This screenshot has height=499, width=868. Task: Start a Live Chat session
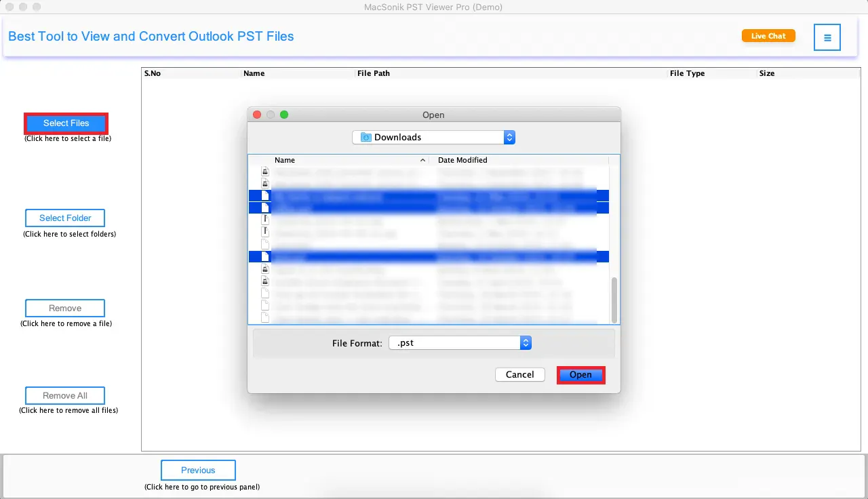[x=768, y=36]
